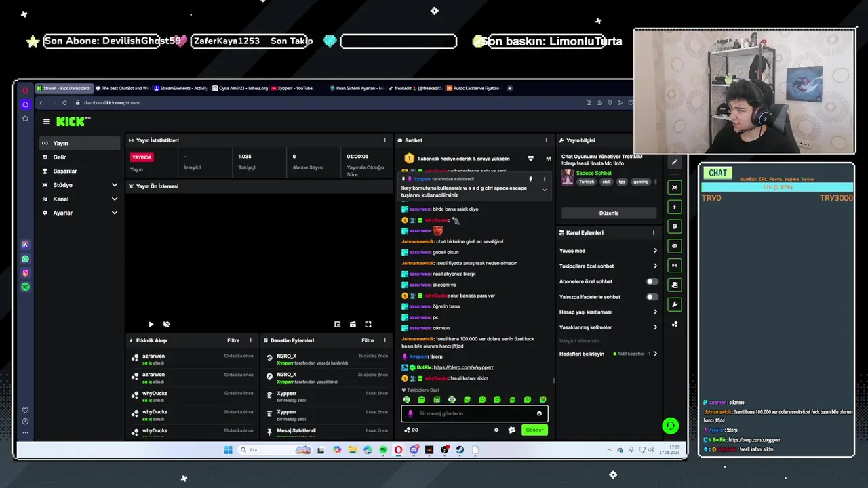Open preview in picture-in-picture mode

337,325
